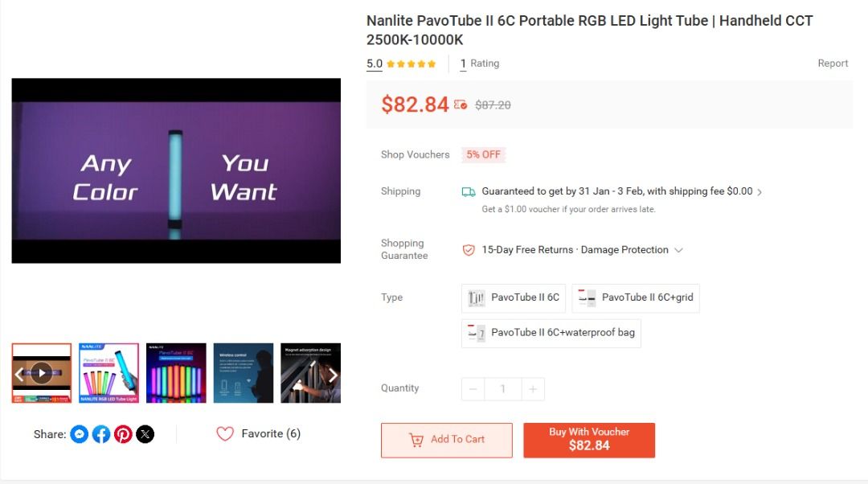Show next thumbnails with the right arrow
The width and height of the screenshot is (868, 484).
click(x=333, y=374)
